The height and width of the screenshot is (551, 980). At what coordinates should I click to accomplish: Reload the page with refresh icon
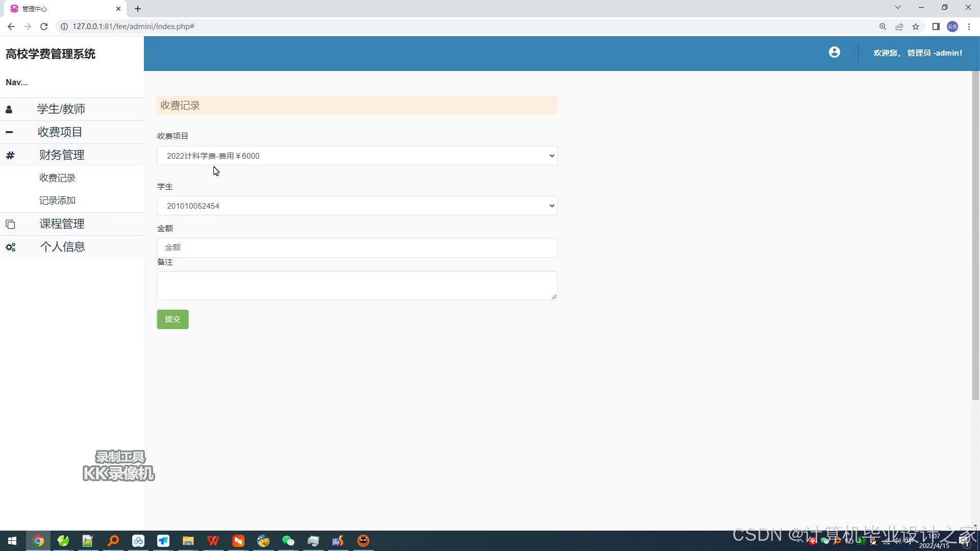[x=44, y=27]
